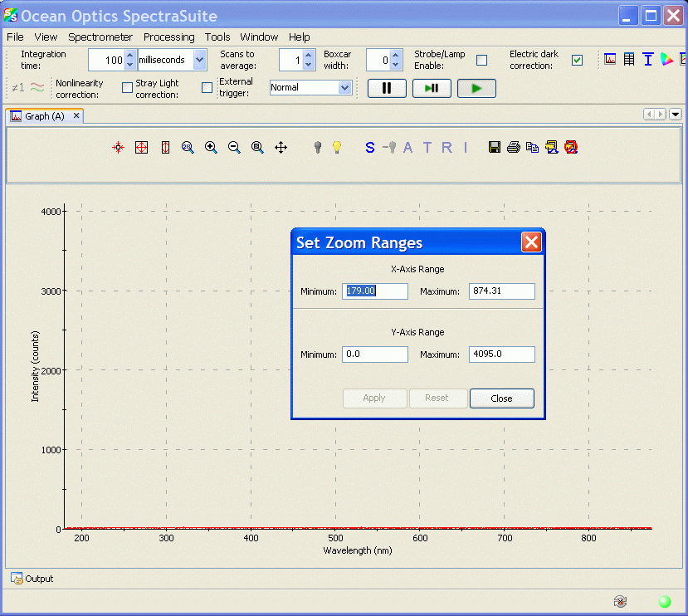Click Close in Set Zoom Ranges dialog

[501, 398]
